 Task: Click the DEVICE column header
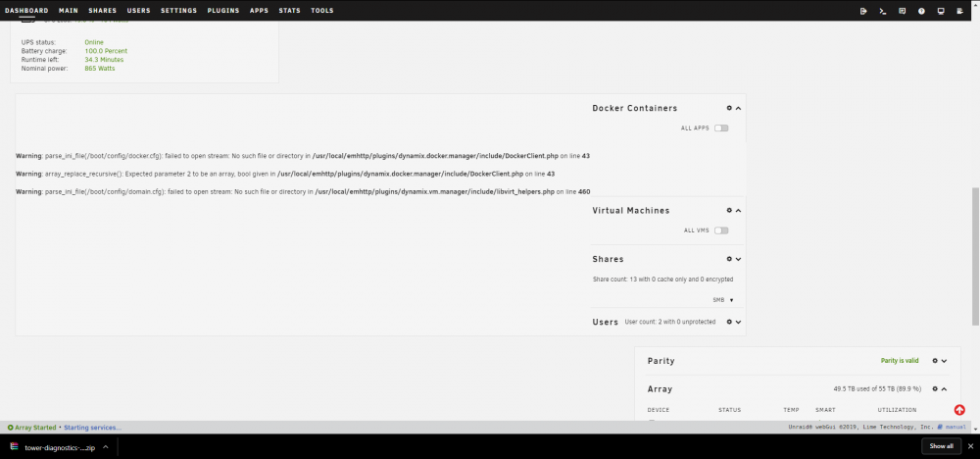pyautogui.click(x=659, y=410)
